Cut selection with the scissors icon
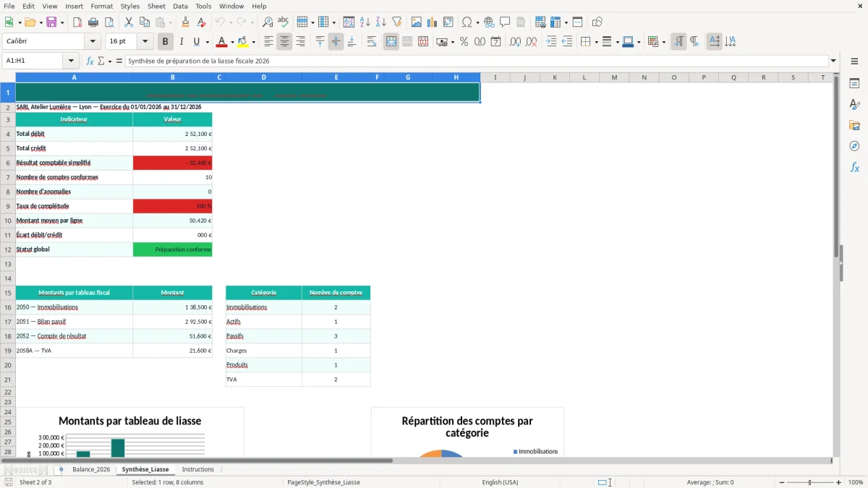The width and height of the screenshot is (868, 488). point(129,22)
